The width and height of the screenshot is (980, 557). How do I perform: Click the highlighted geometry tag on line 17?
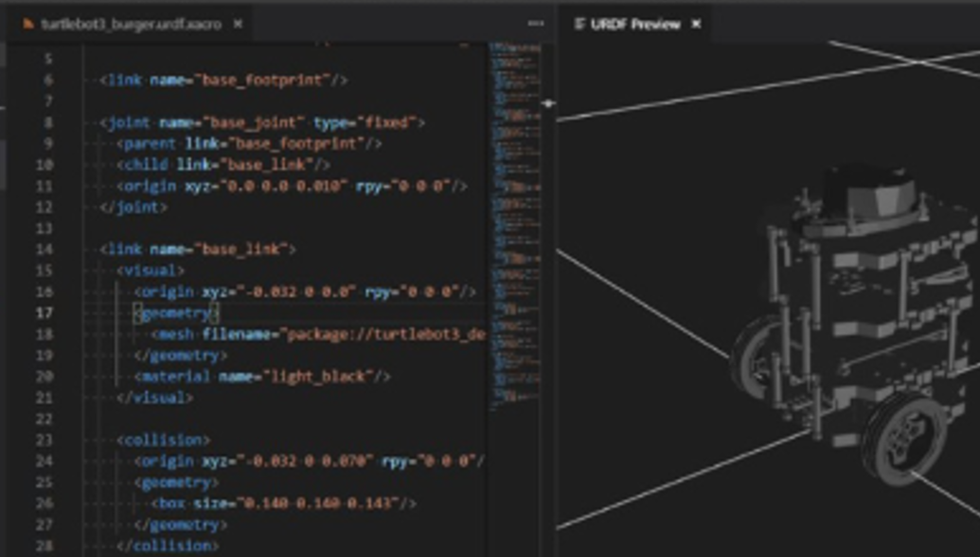coord(176,313)
